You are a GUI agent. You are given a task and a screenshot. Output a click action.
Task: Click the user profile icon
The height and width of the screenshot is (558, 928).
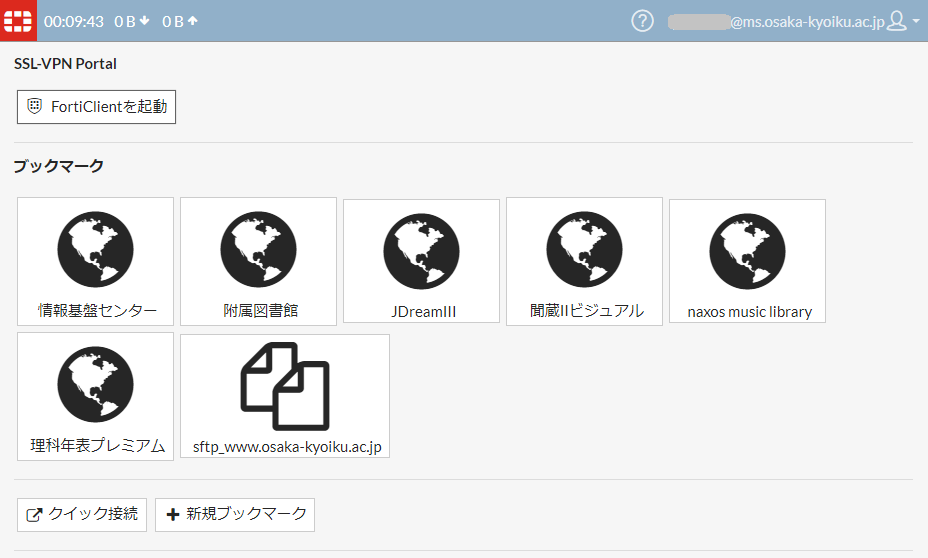897,21
